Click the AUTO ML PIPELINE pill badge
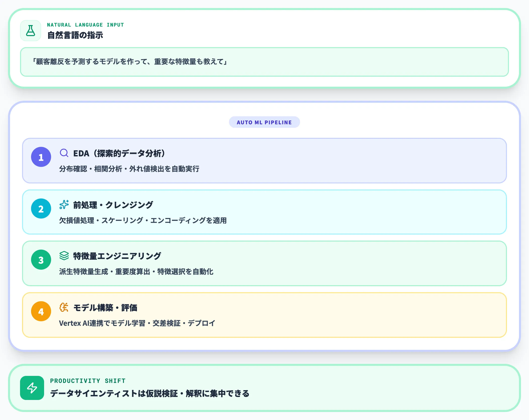The image size is (529, 420). coord(264,122)
